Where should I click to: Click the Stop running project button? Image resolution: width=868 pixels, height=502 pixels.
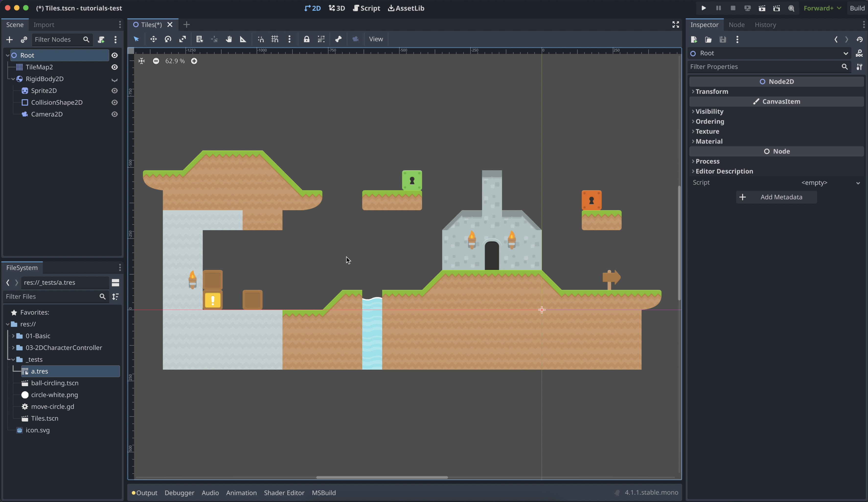(733, 8)
